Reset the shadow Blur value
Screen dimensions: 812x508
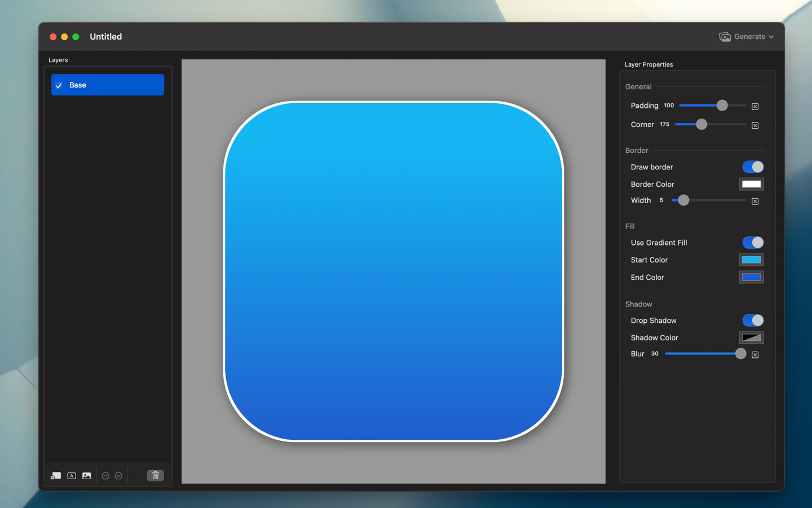pos(755,354)
